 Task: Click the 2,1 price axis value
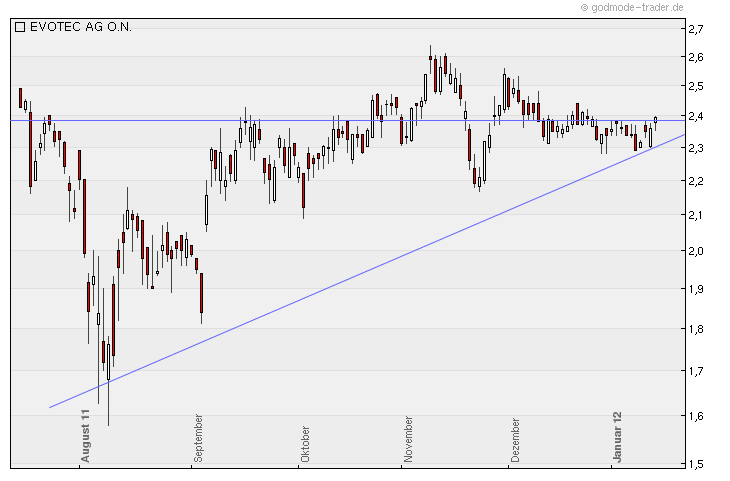click(x=696, y=215)
